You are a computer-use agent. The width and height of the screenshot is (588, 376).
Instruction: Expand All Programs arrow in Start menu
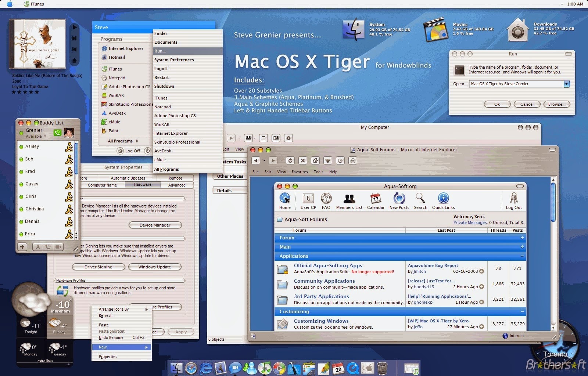pos(137,141)
